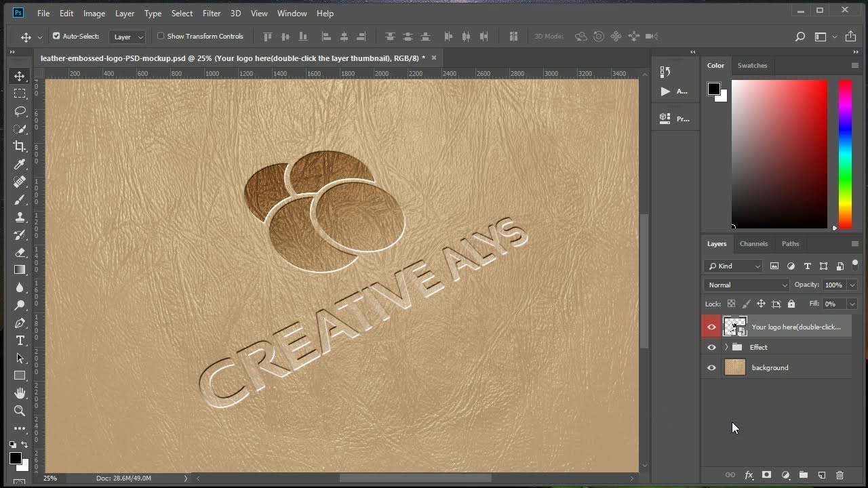Select the Crop tool
868x488 pixels.
coord(20,146)
